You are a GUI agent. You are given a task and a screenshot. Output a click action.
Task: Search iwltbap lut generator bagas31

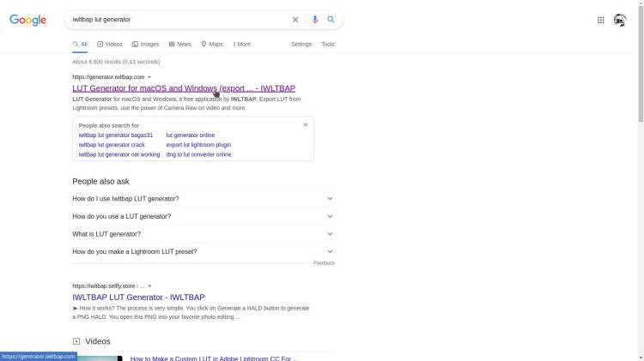pos(116,135)
